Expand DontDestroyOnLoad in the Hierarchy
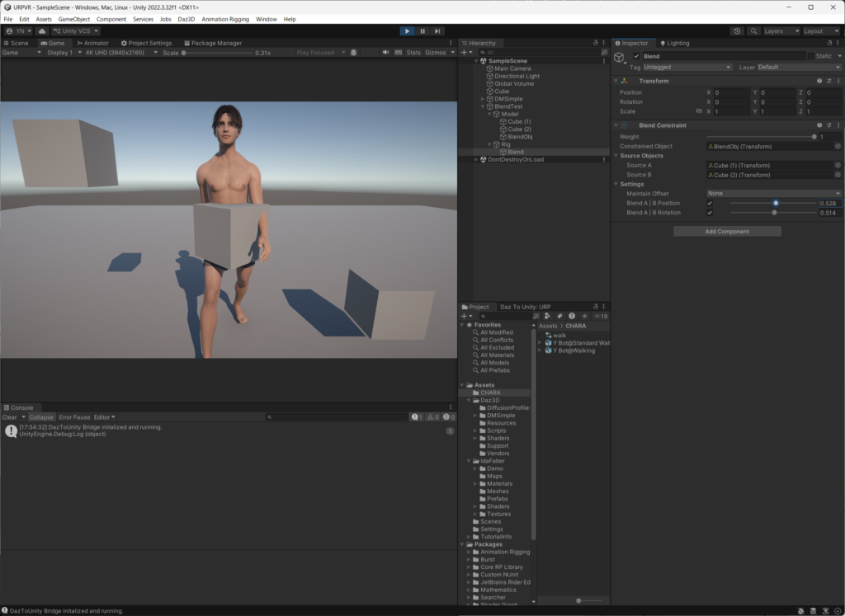Screen dimensions: 845x616 click(x=476, y=160)
